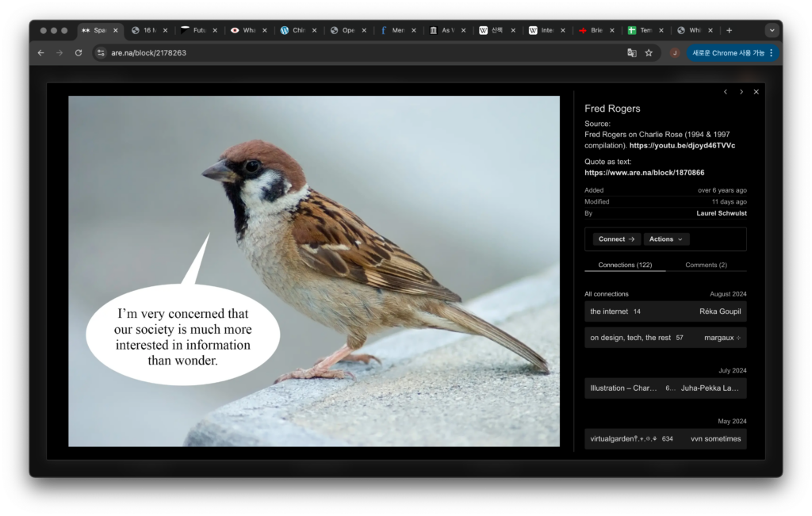The image size is (812, 516).
Task: Open the Chrome three-dot menu
Action: click(771, 53)
